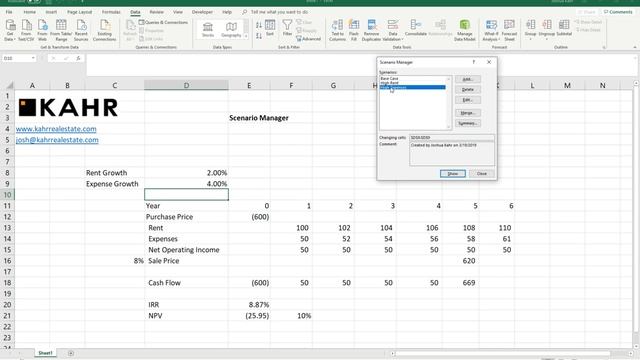Open Manage Data Model
Image resolution: width=640 pixels, height=360 pixels.
[464, 30]
